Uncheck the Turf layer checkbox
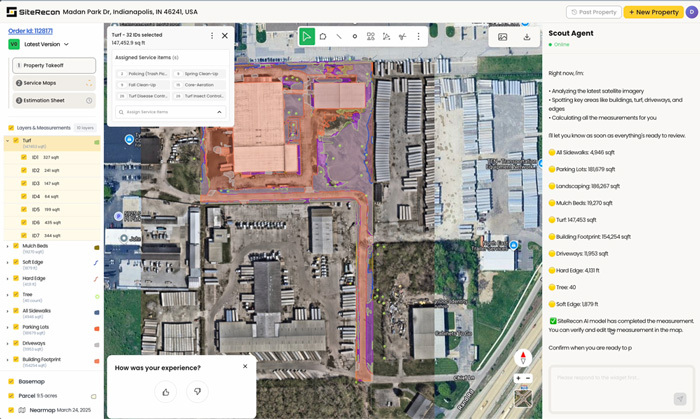This screenshot has width=700, height=419. (16, 141)
